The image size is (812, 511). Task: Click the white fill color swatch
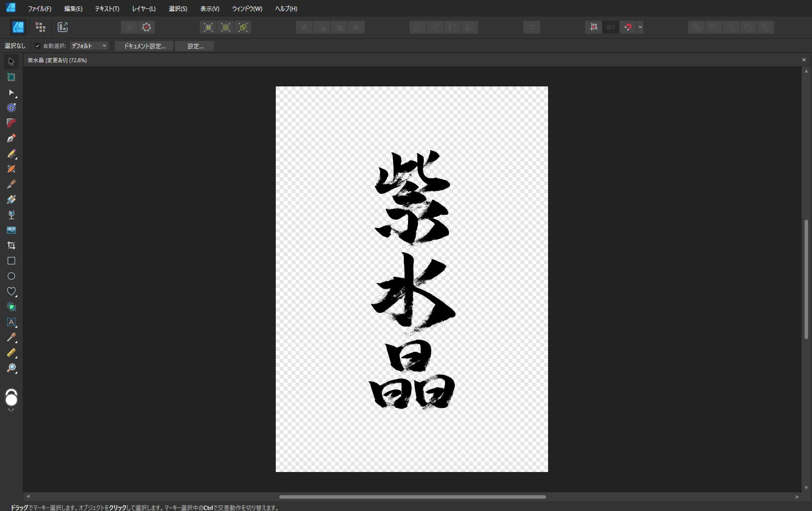coord(11,399)
